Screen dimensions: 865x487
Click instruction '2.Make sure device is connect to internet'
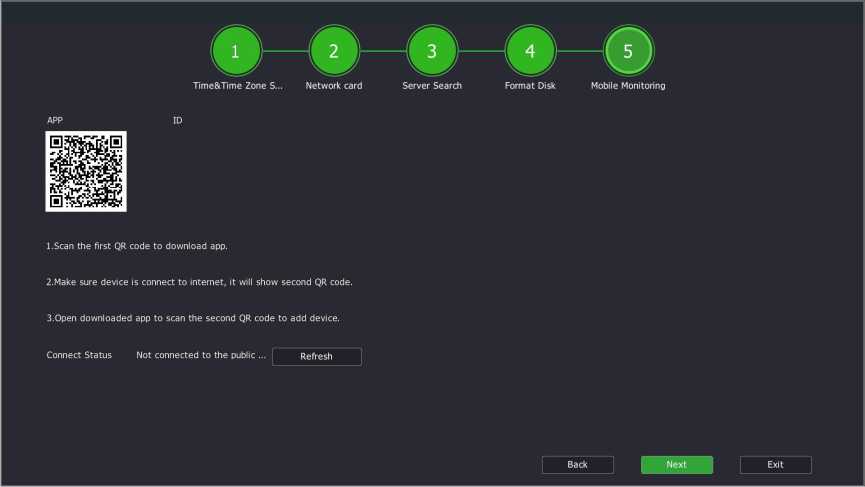pyautogui.click(x=199, y=282)
